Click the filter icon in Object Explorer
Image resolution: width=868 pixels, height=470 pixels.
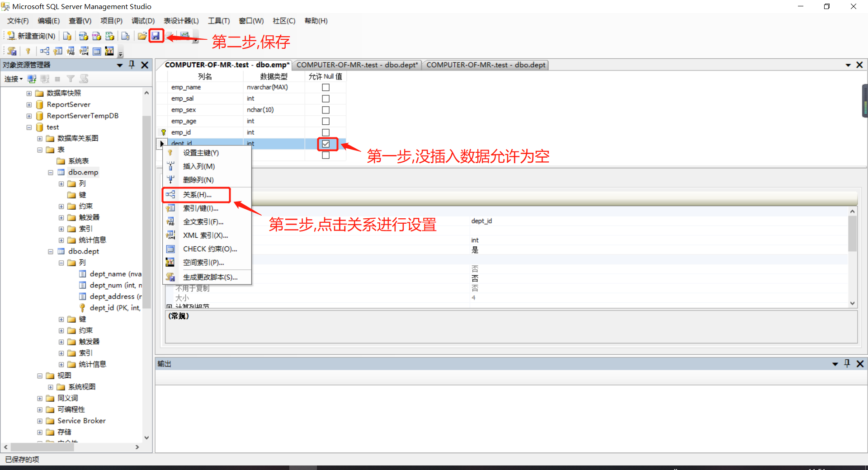click(x=71, y=79)
